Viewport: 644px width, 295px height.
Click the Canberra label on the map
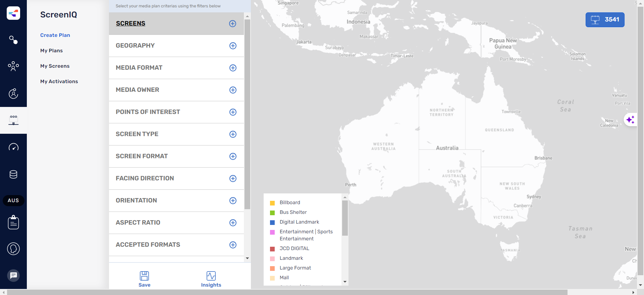[x=523, y=205]
